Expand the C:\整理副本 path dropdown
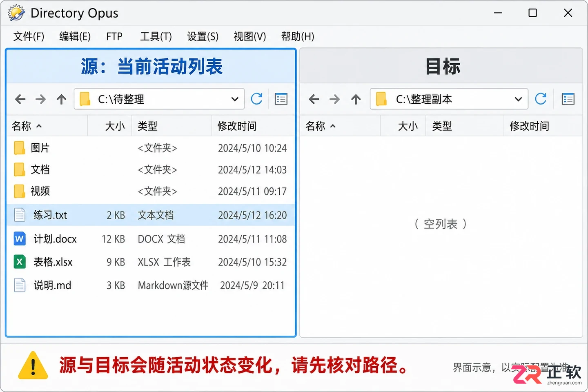Viewport: 588px width, 392px height. (519, 99)
